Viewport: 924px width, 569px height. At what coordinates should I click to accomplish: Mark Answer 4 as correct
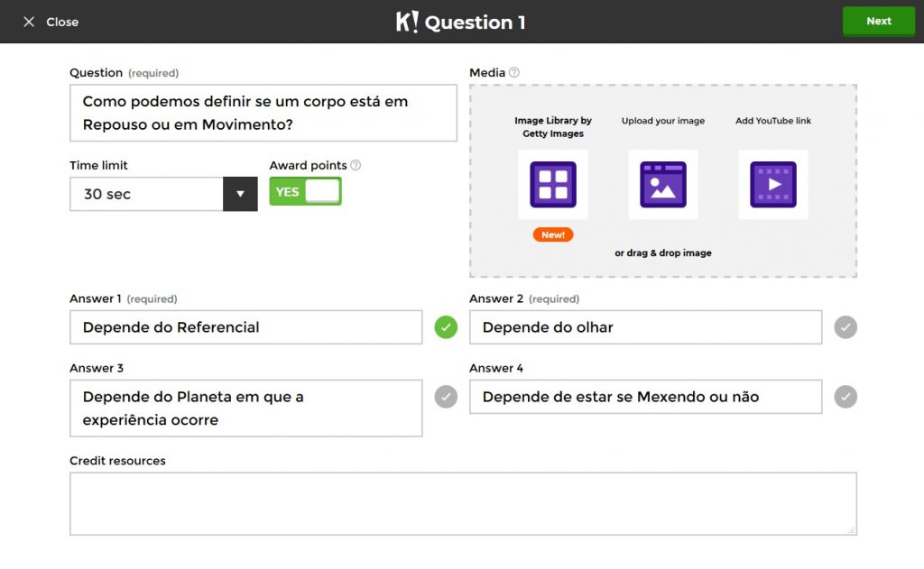tap(845, 397)
